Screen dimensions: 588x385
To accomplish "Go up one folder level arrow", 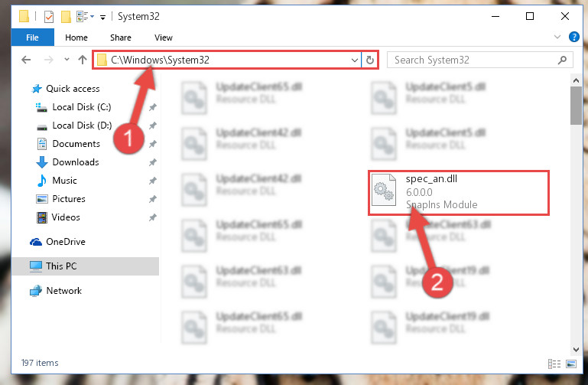I will (x=83, y=60).
